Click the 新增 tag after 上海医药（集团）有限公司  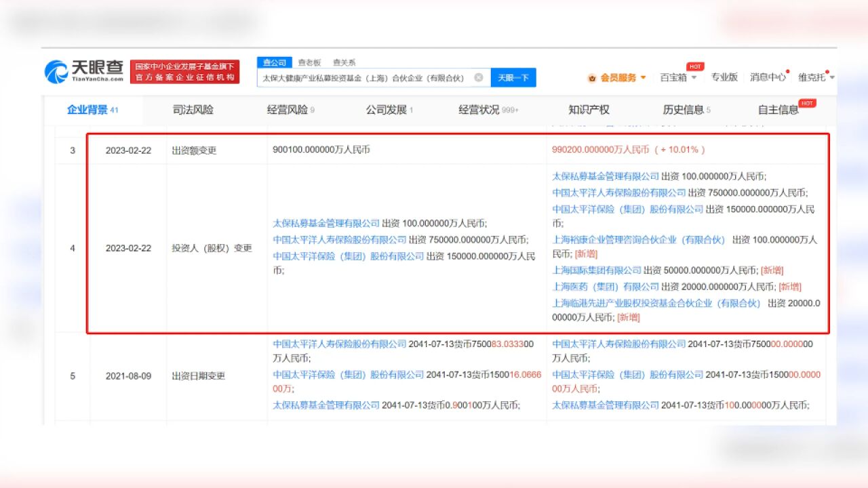(x=789, y=287)
